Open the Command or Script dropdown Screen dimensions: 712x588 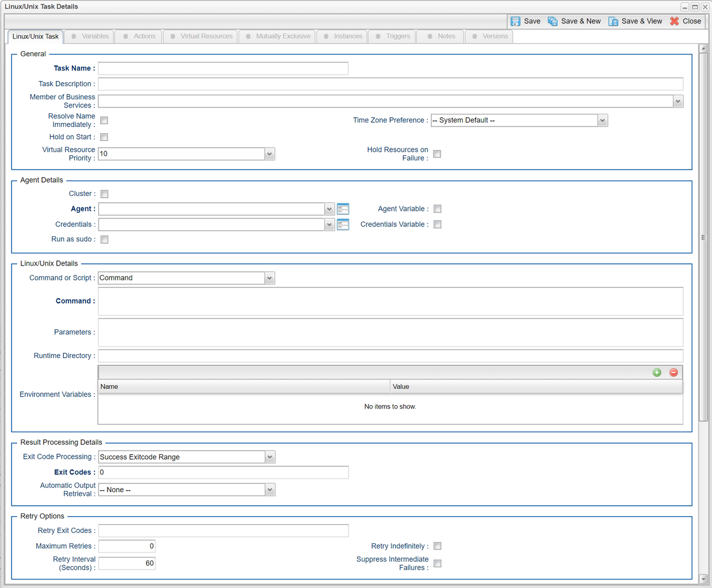pos(269,278)
